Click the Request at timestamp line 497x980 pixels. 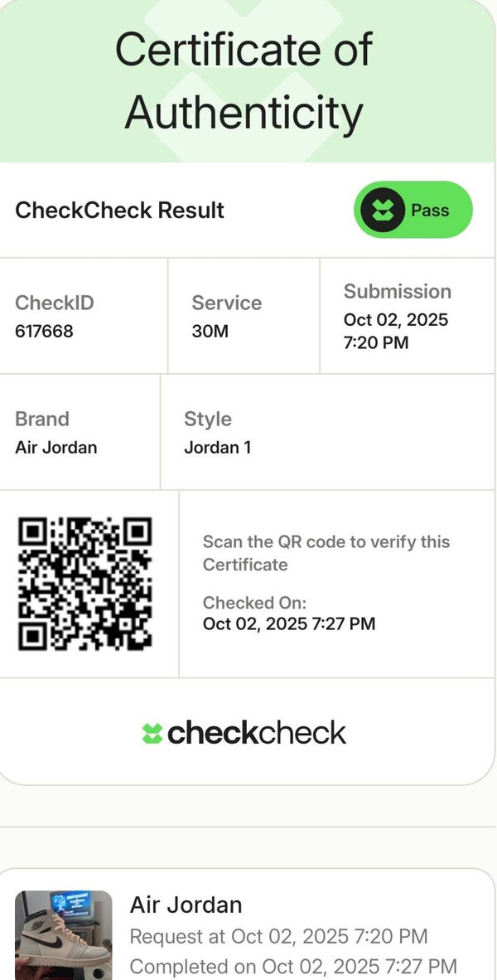pyautogui.click(x=278, y=937)
